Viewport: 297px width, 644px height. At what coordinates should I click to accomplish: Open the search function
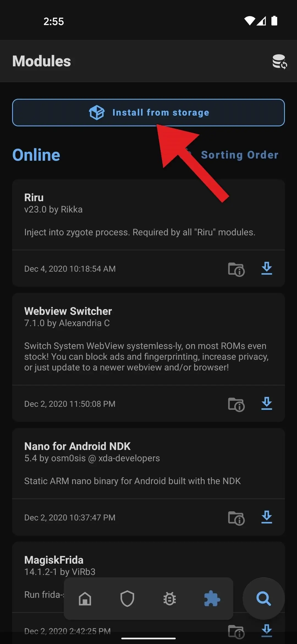point(263,598)
